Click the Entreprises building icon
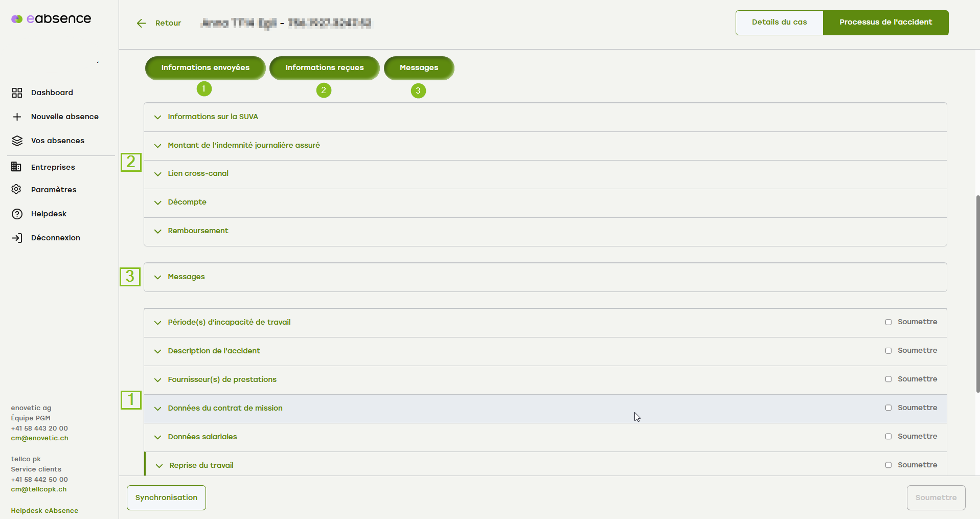The image size is (980, 519). pos(17,167)
